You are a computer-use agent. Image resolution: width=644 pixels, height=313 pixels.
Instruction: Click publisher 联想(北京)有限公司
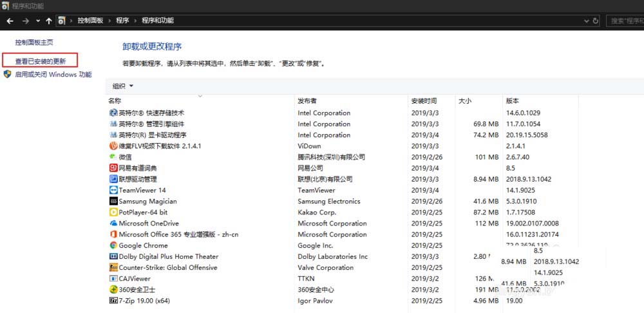tap(325, 179)
